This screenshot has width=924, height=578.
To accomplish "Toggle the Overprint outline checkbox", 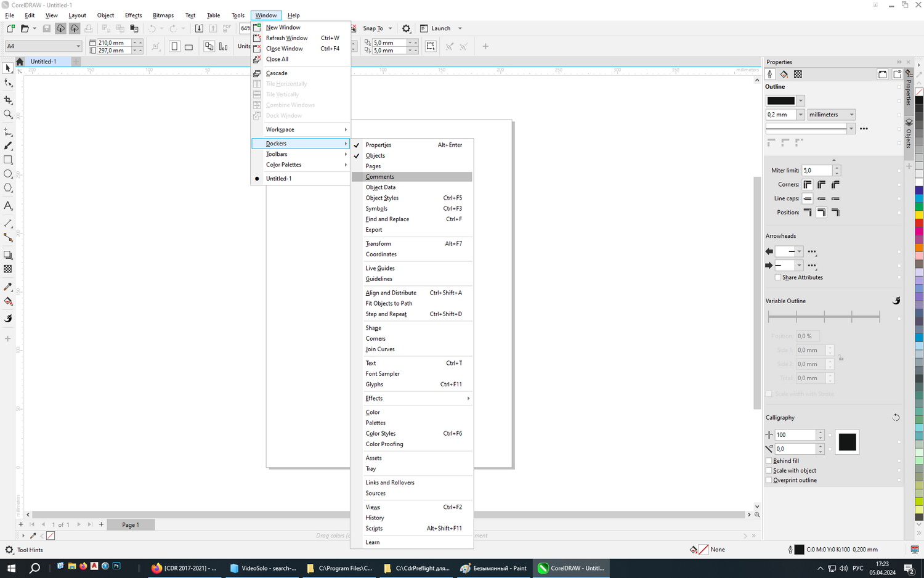I will coord(769,481).
